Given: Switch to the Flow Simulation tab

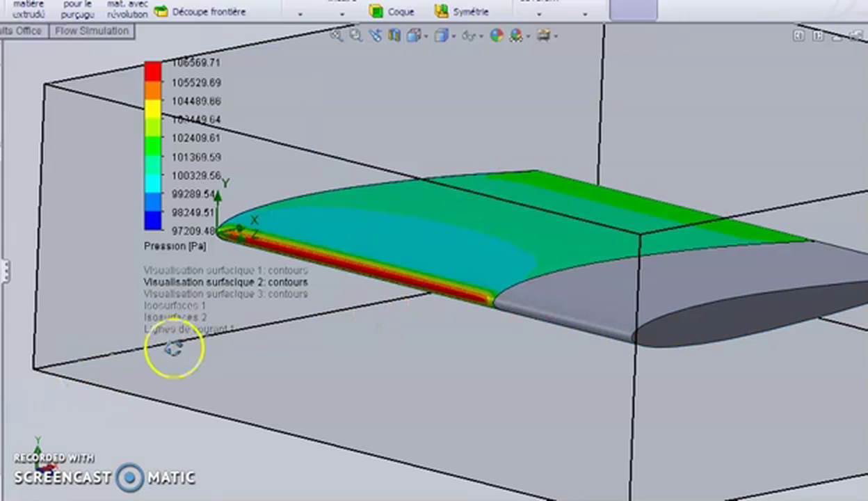Looking at the screenshot, I should tap(91, 31).
